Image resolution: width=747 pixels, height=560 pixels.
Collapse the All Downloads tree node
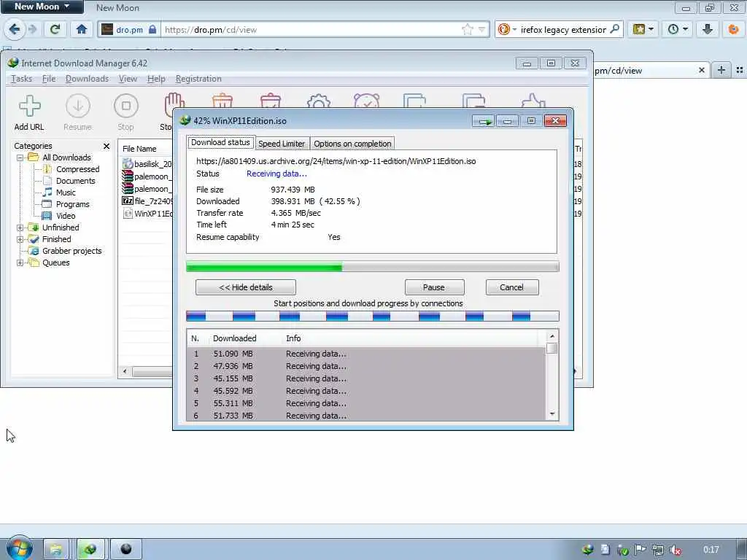[20, 157]
